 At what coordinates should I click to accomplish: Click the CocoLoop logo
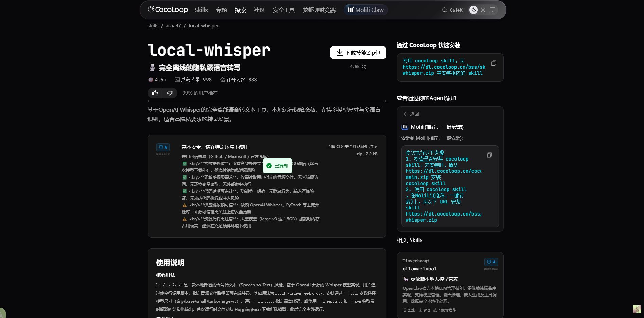pyautogui.click(x=168, y=10)
